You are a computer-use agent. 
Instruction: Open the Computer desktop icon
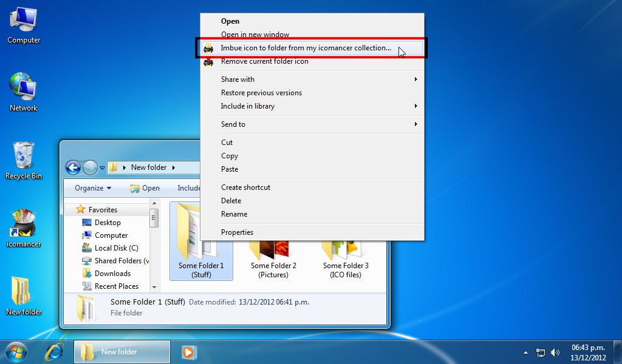[x=24, y=25]
